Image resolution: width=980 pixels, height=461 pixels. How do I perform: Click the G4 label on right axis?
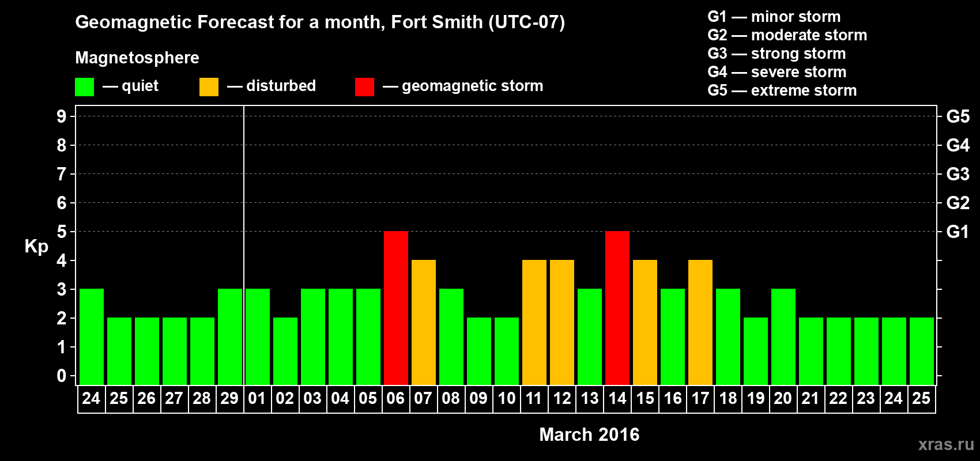[958, 145]
